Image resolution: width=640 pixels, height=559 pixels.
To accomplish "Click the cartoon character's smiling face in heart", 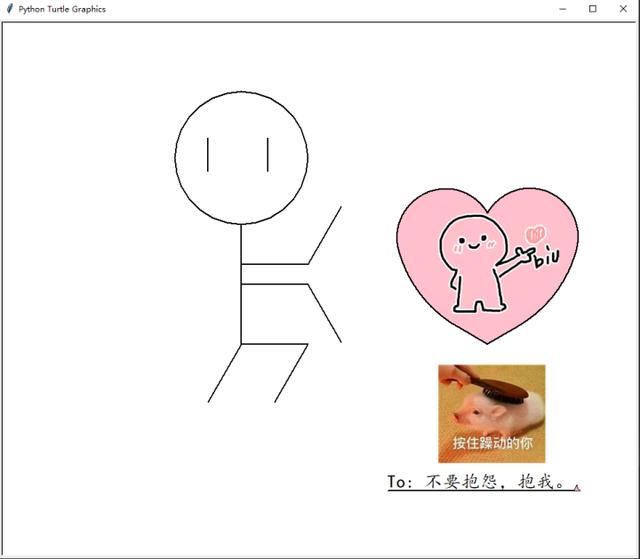I will pyautogui.click(x=470, y=240).
